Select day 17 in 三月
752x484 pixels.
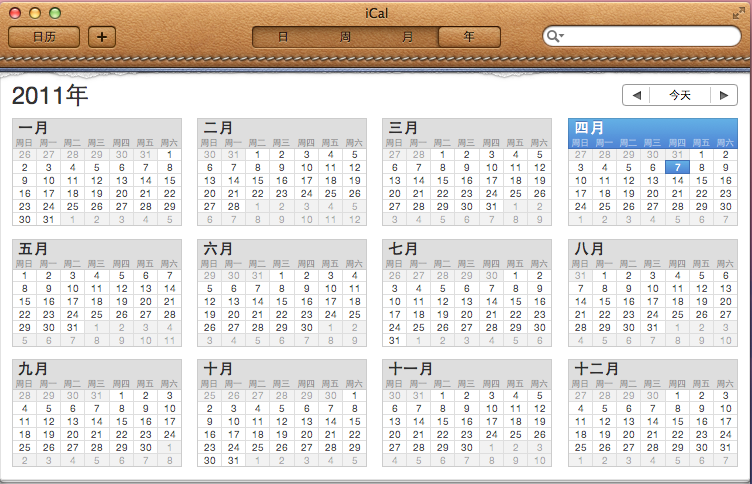[491, 180]
